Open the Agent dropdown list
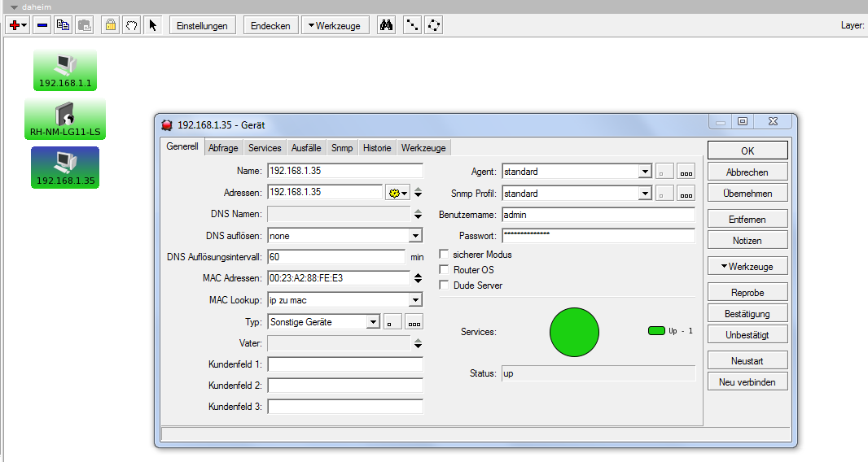Image resolution: width=868 pixels, height=462 pixels. [x=645, y=172]
